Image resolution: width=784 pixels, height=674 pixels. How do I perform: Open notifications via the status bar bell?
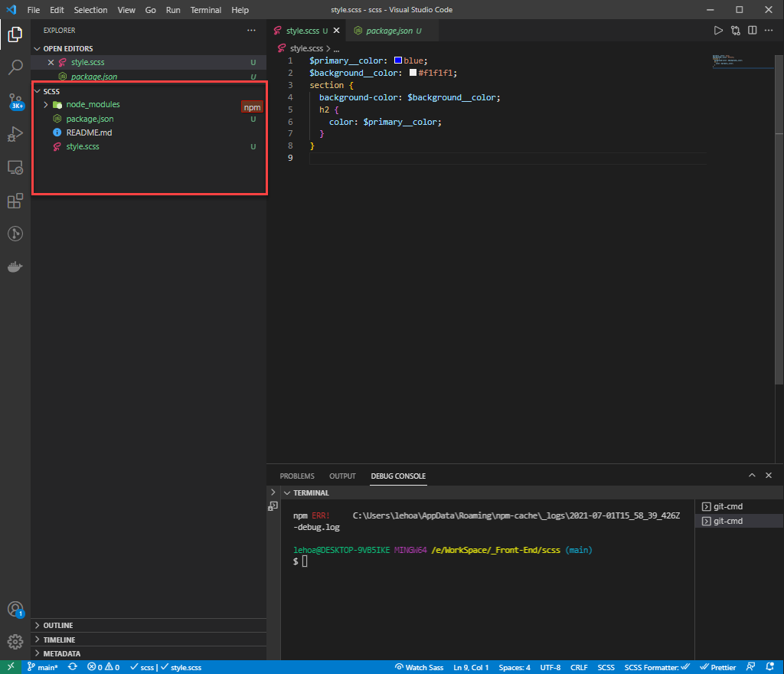coord(770,666)
